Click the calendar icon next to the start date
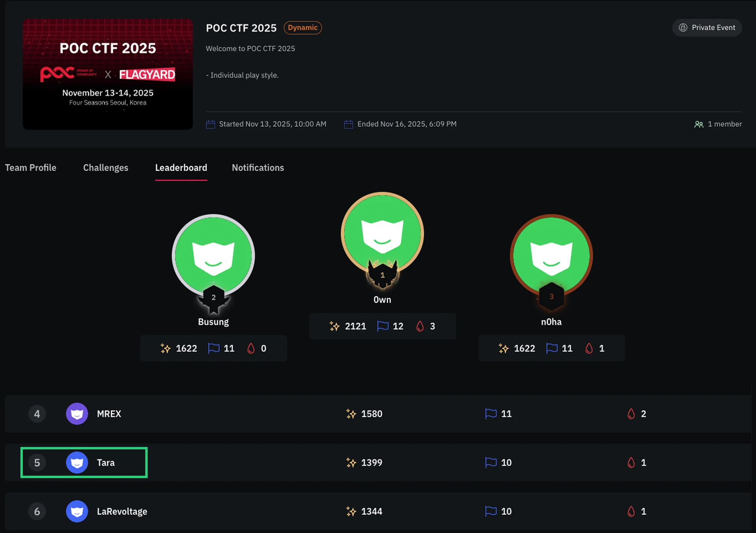The image size is (756, 533). [x=210, y=124]
